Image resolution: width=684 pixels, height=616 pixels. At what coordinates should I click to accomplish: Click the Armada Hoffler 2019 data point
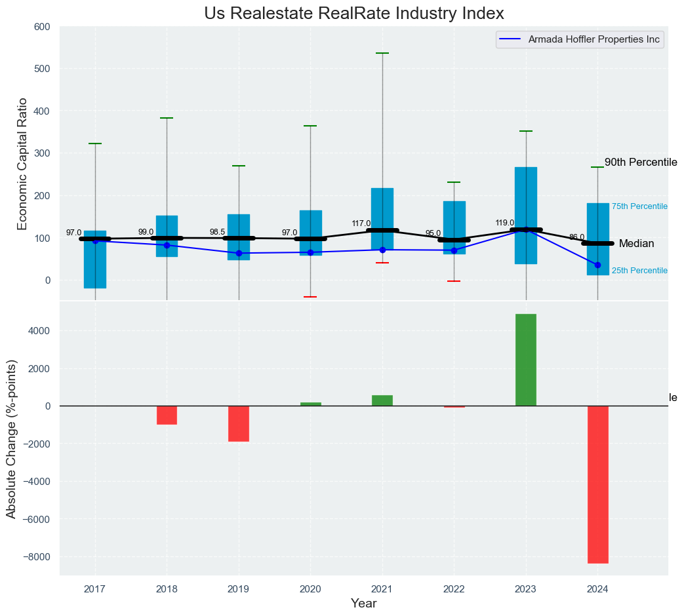click(239, 253)
